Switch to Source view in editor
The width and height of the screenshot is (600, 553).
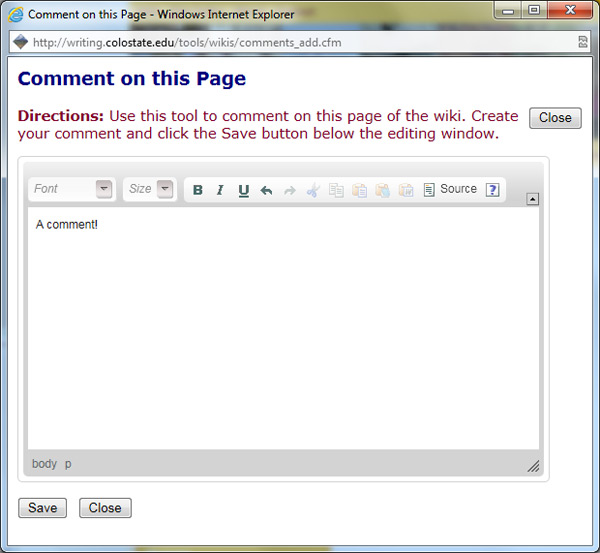(450, 189)
